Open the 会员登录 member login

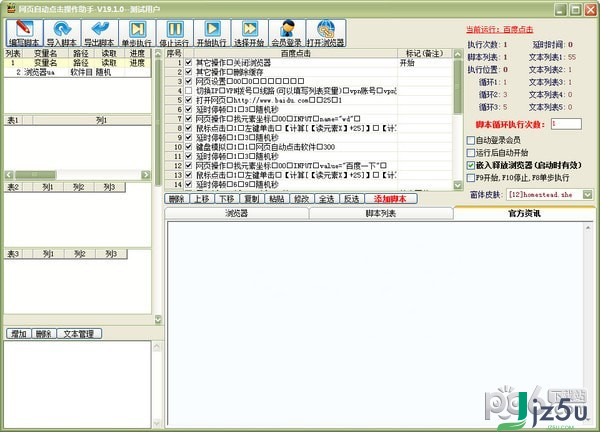pyautogui.click(x=287, y=33)
